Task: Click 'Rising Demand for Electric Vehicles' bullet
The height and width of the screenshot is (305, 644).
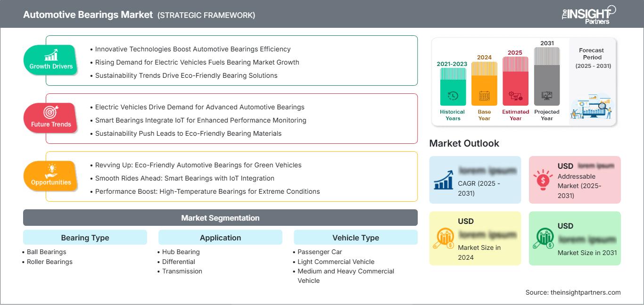Action: [197, 62]
